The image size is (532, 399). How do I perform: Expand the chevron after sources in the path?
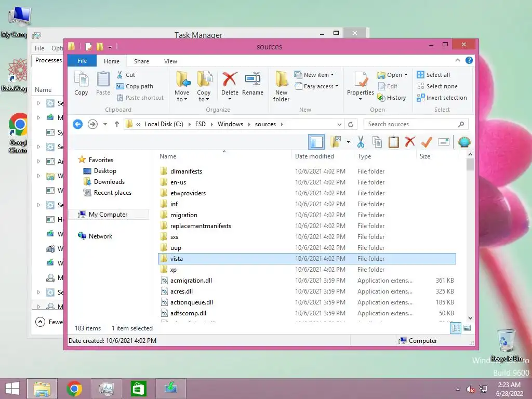(282, 124)
